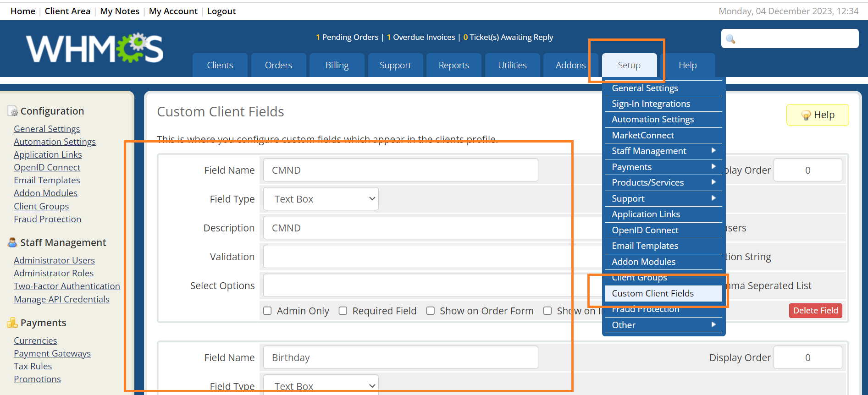Select Custom Client Fields menu item
868x395 pixels.
(x=663, y=293)
